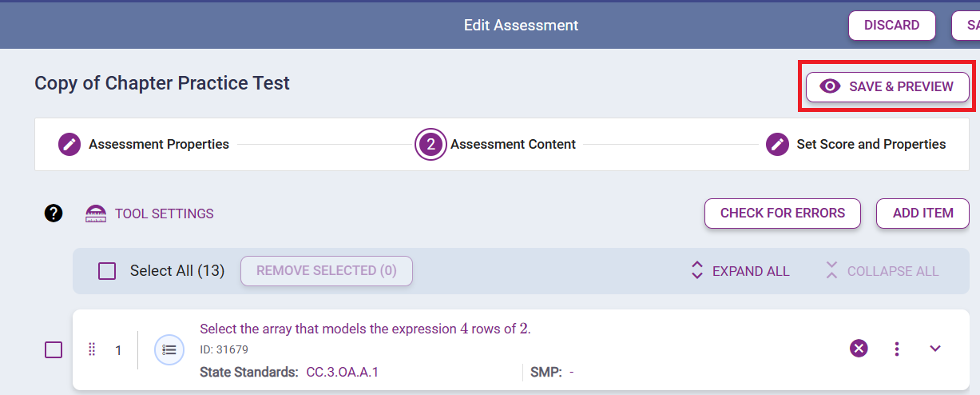Click the black question mark help icon

[x=54, y=213]
